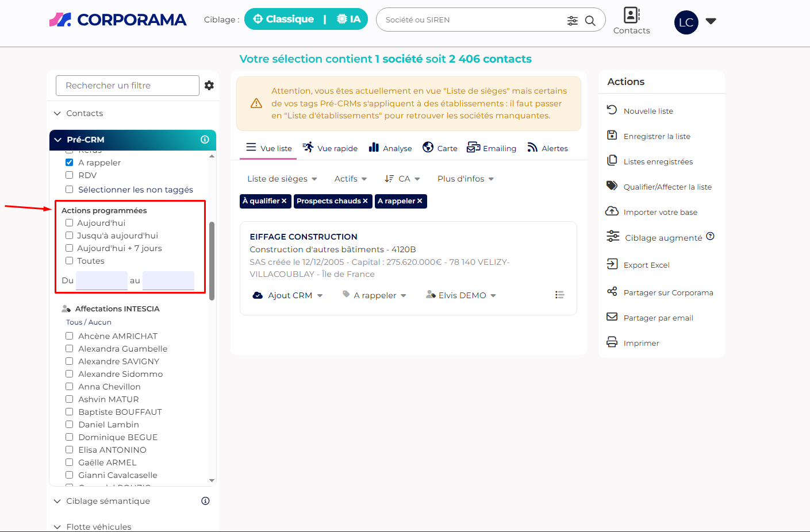810x532 pixels.
Task: Tick the Alexandra Guambelle checkbox
Action: pos(70,349)
